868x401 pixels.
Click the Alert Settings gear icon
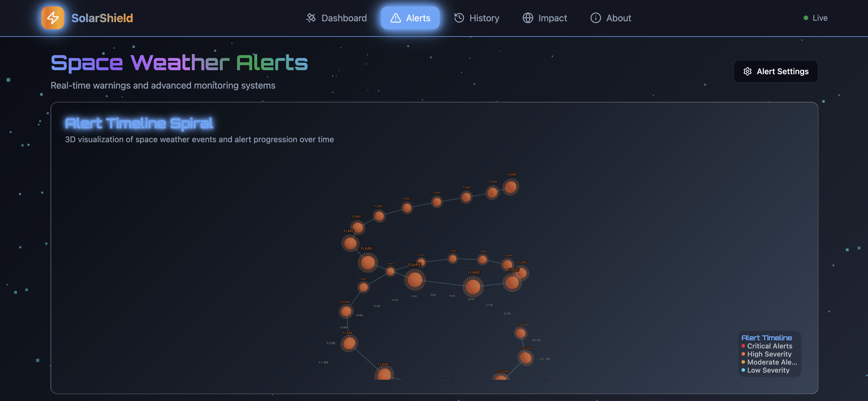pos(747,72)
